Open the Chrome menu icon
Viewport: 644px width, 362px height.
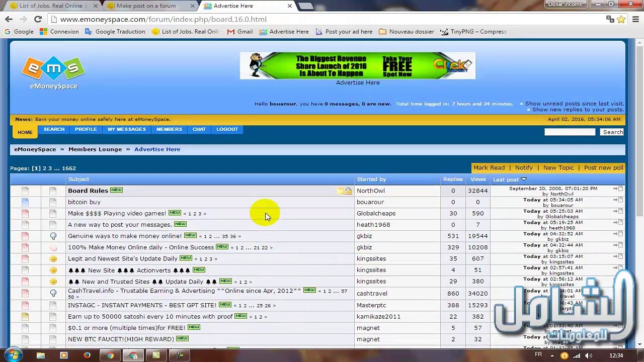636,19
